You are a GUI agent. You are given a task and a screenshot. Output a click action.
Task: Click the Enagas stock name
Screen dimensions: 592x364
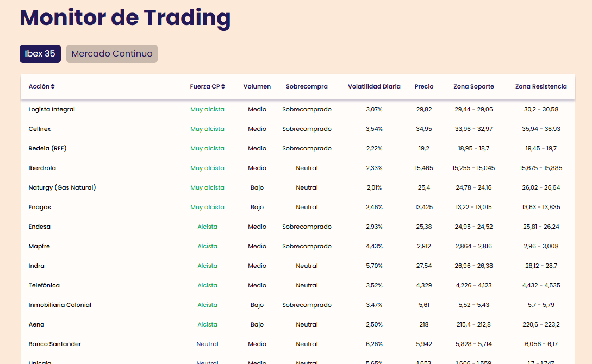pos(40,207)
